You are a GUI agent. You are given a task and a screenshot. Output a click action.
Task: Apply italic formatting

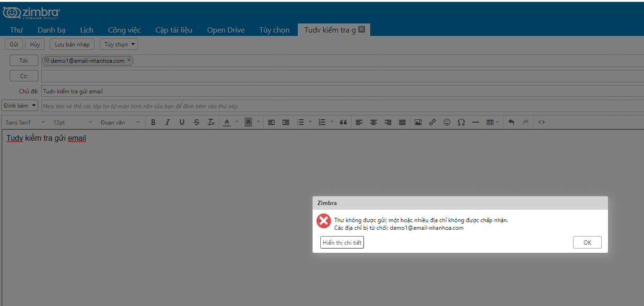coord(167,122)
